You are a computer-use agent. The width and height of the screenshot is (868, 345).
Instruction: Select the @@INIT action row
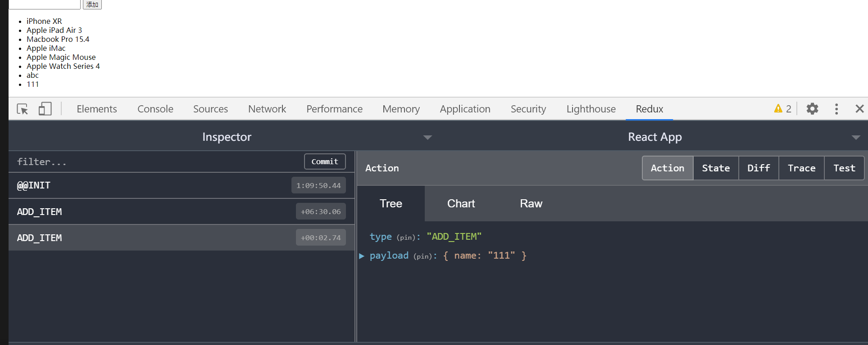182,185
